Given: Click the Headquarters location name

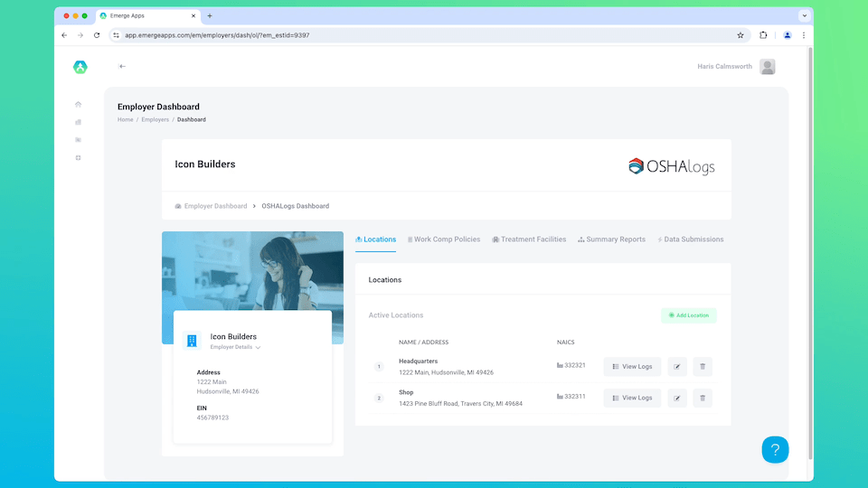Looking at the screenshot, I should (418, 361).
